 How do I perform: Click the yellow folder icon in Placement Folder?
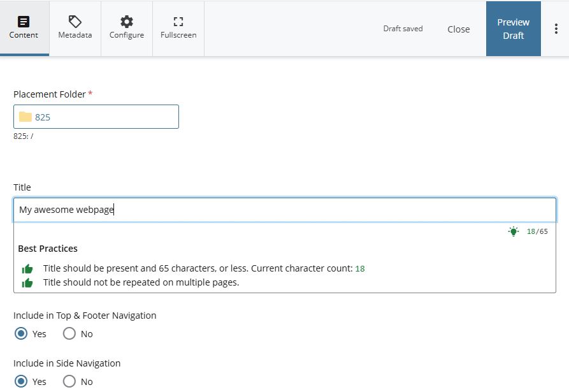25,117
